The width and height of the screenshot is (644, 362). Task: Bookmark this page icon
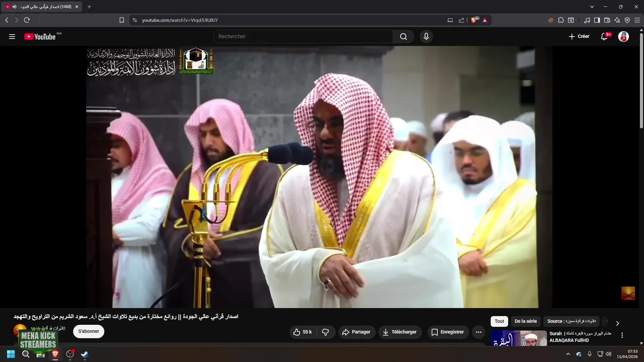122,20
